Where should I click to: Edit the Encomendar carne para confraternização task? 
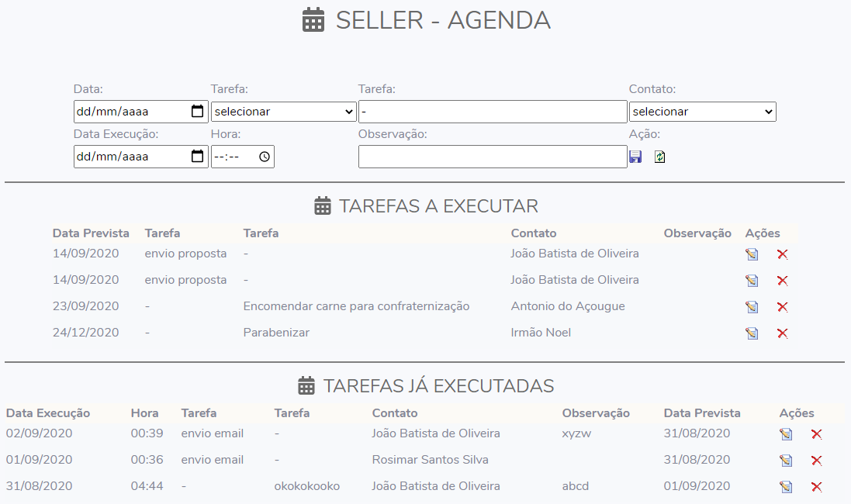752,307
